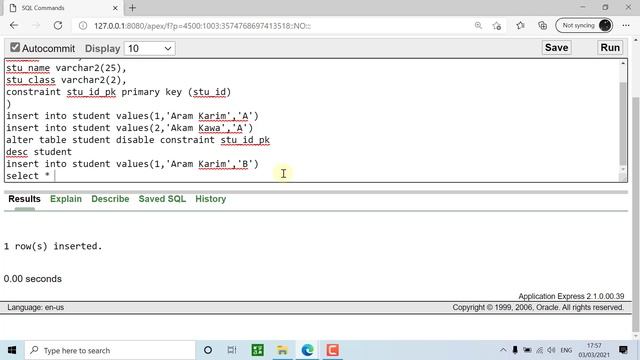The height and width of the screenshot is (360, 640).
Task: Close the SQL Commands tab
Action: coord(115,8)
